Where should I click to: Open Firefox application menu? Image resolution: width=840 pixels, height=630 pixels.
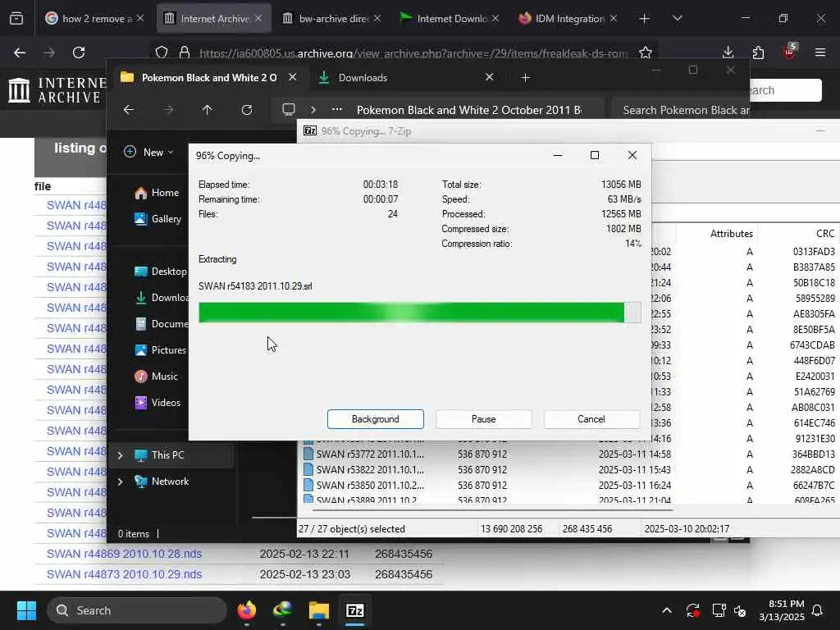click(819, 52)
